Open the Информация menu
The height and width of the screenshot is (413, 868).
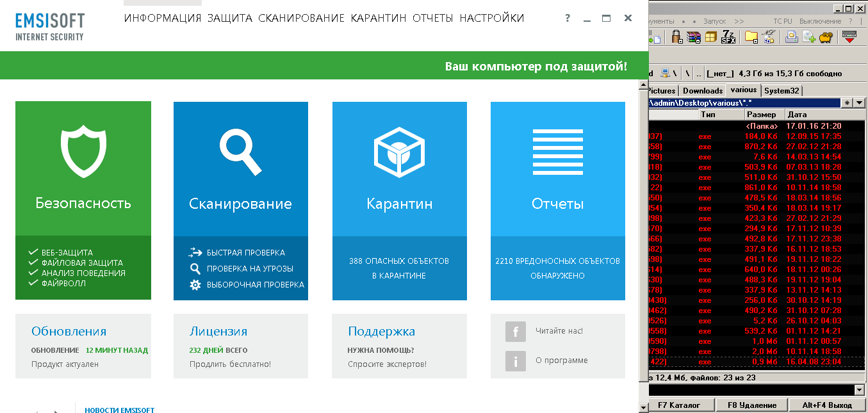coord(163,18)
